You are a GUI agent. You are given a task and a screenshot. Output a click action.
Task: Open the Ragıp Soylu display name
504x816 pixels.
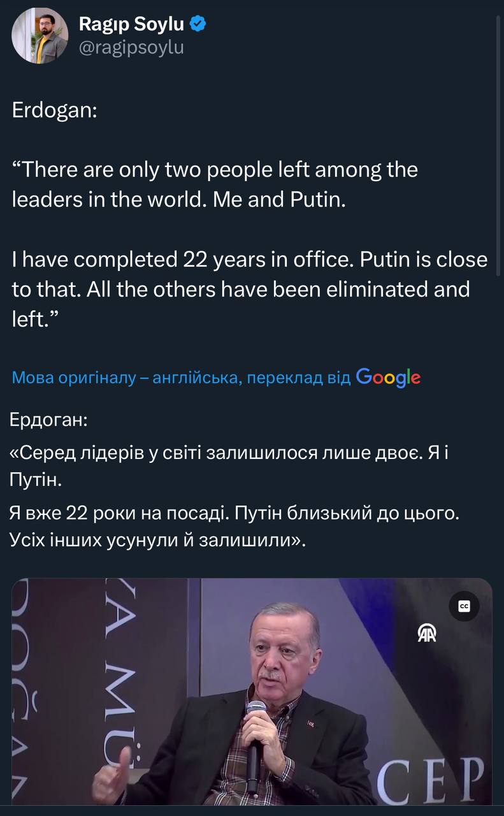[131, 24]
